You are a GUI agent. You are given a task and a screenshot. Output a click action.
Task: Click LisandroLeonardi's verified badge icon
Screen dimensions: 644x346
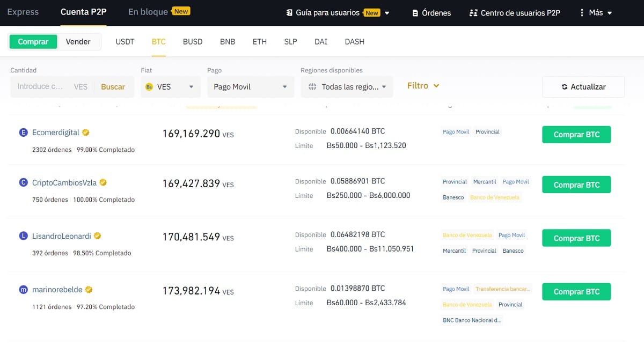point(98,236)
